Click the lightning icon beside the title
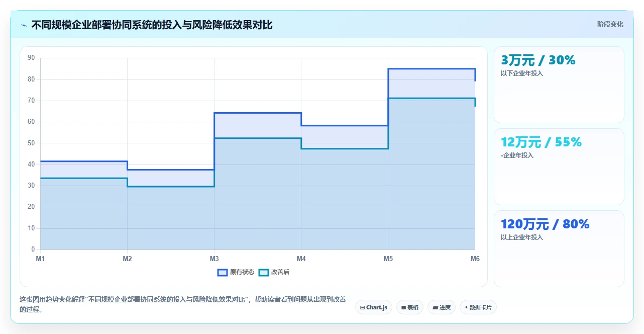 coord(24,25)
